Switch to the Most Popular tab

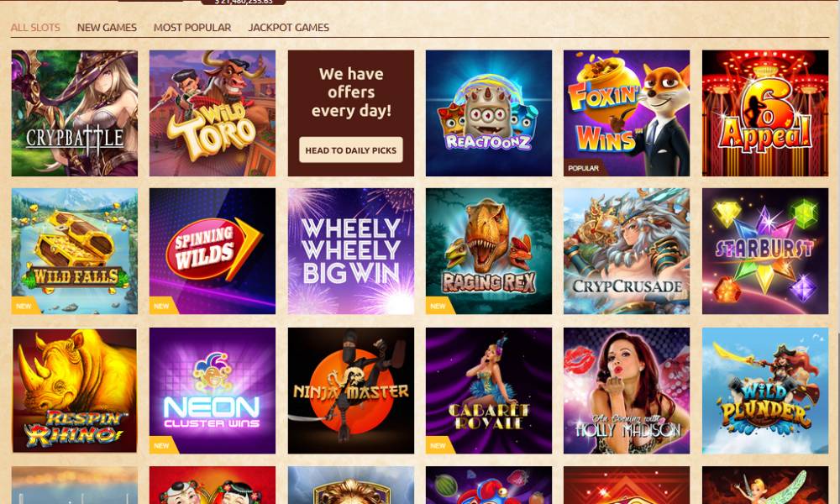click(192, 28)
